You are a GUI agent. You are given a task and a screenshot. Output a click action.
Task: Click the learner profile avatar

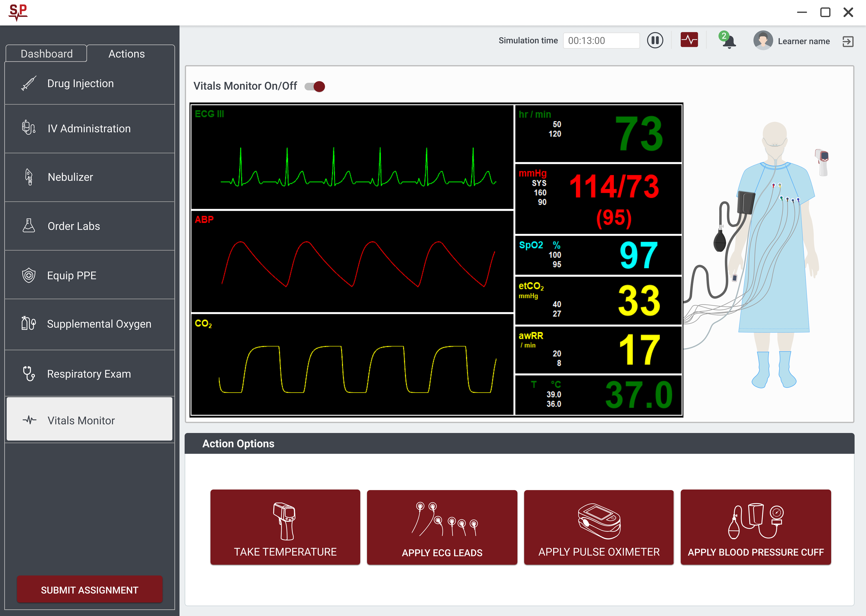(763, 41)
